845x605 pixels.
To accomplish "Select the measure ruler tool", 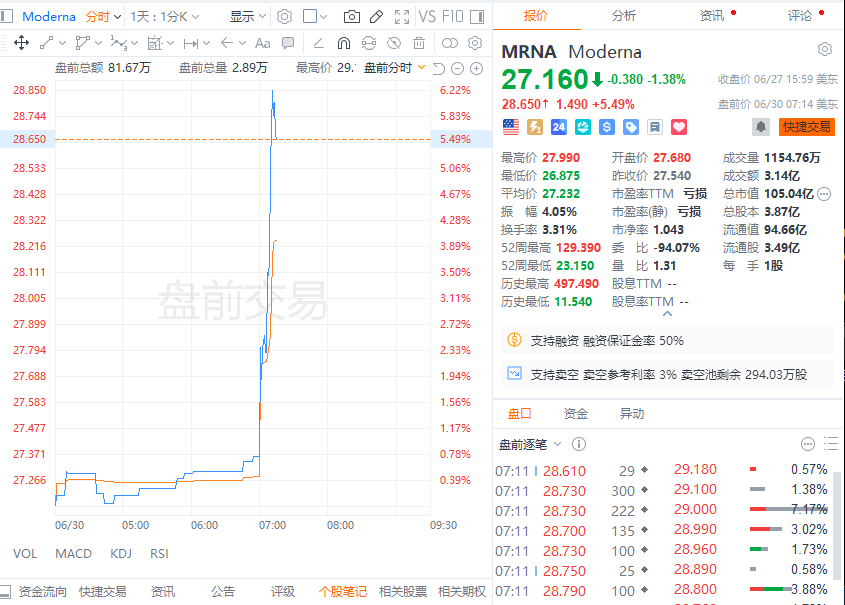I will (x=155, y=43).
